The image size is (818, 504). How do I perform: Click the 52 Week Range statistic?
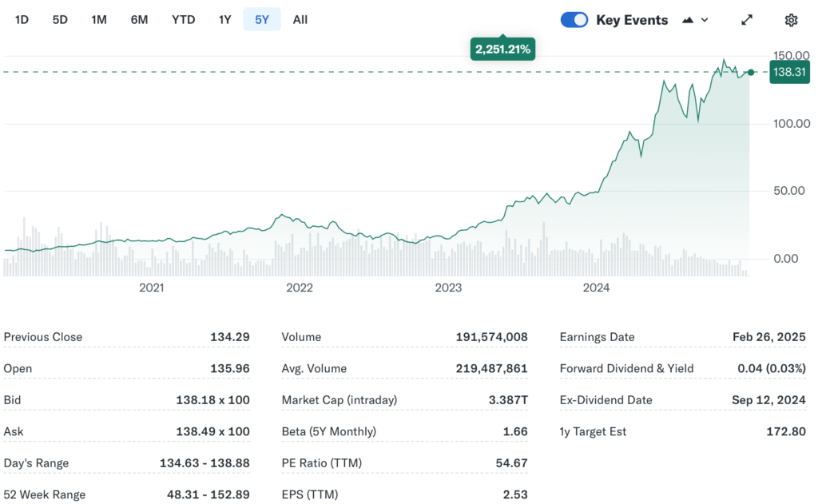point(44,494)
